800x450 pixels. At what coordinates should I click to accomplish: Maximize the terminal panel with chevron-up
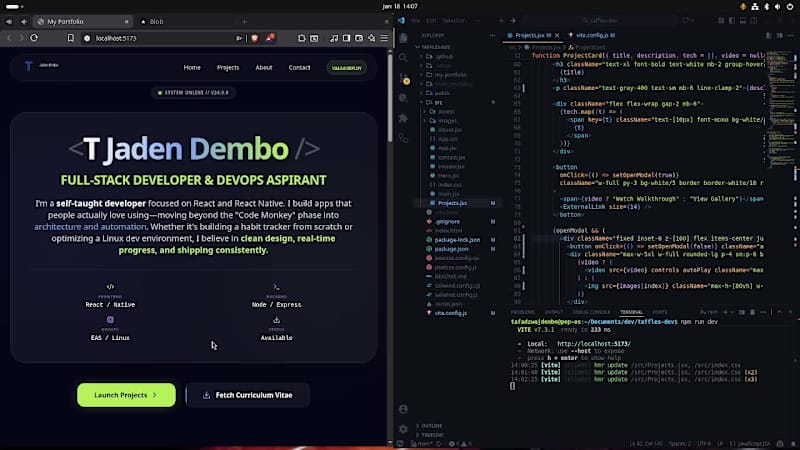click(779, 312)
